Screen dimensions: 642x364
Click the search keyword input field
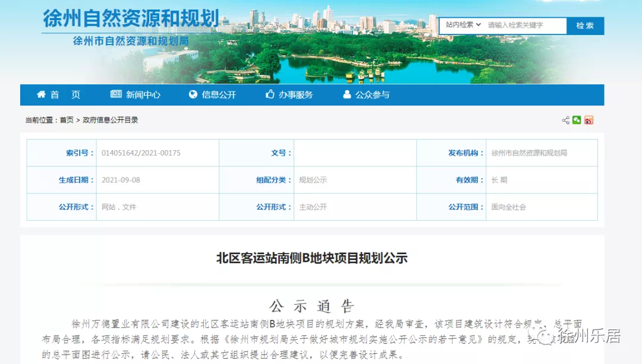tap(523, 25)
